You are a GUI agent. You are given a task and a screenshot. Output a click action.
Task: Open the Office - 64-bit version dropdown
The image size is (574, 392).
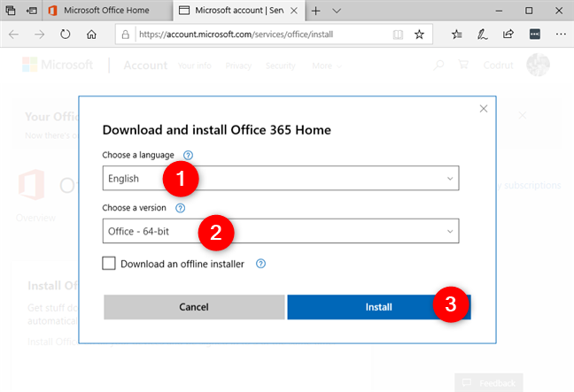(281, 231)
